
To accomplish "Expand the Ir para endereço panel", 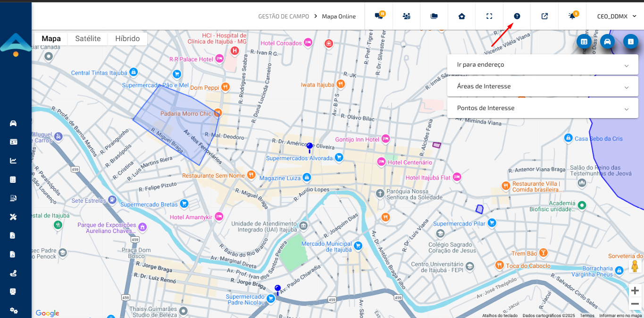I will pyautogui.click(x=543, y=64).
